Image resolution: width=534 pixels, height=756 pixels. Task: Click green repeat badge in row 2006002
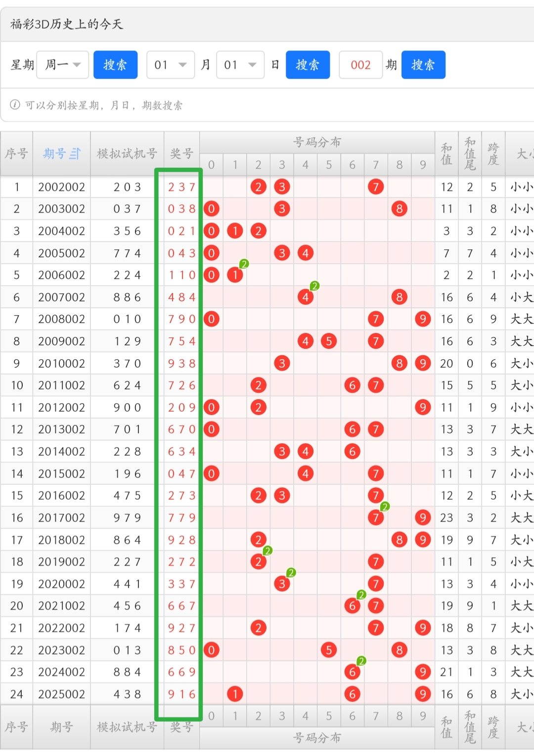(244, 264)
